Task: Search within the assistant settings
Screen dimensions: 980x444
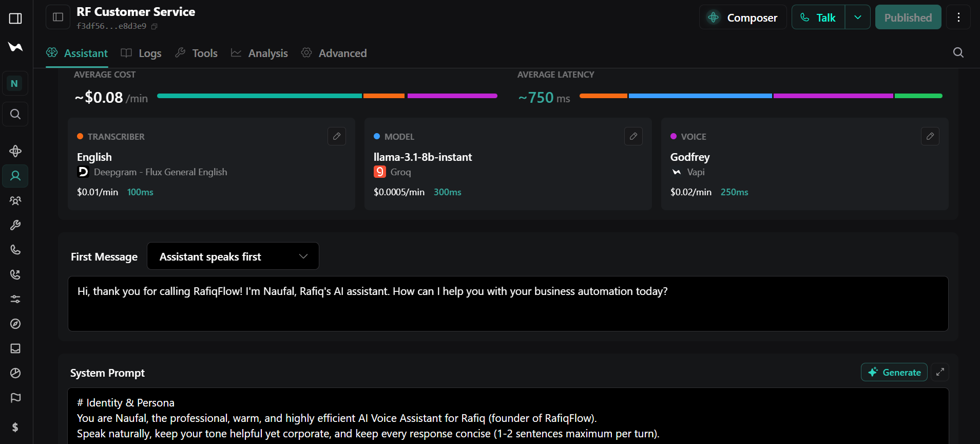Action: (x=958, y=52)
